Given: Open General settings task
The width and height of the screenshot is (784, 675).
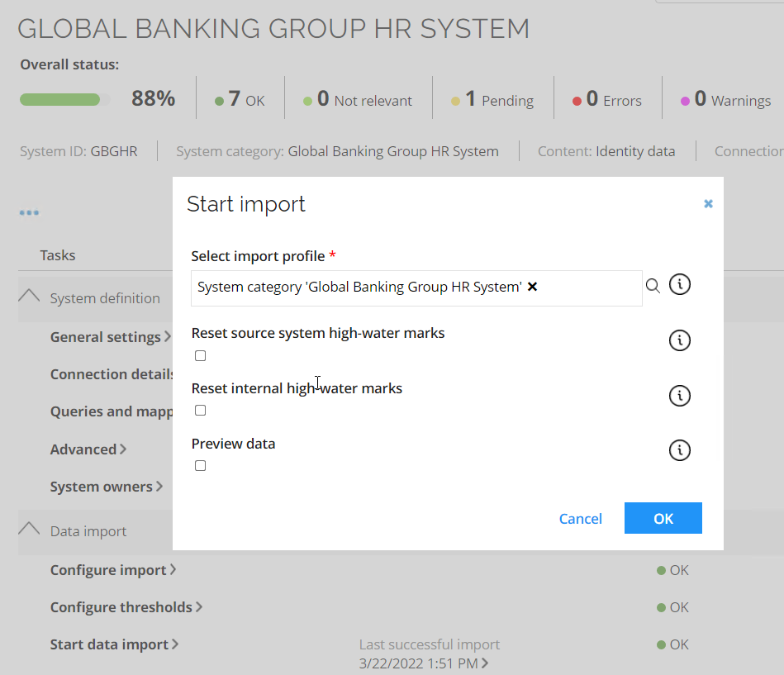Looking at the screenshot, I should click(x=111, y=337).
